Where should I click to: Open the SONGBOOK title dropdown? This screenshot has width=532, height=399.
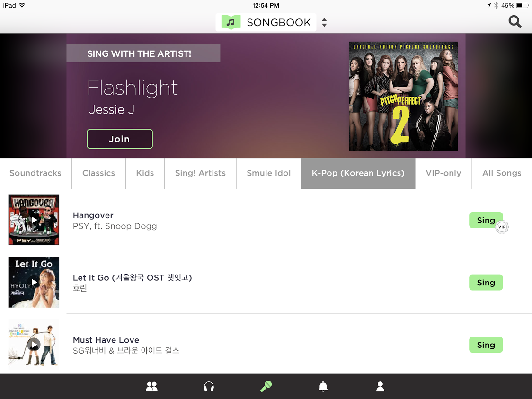(x=266, y=22)
